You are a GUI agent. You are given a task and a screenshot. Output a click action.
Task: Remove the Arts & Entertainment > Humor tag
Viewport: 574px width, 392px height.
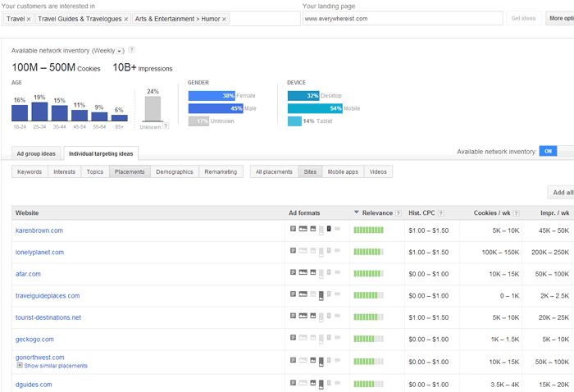[225, 18]
